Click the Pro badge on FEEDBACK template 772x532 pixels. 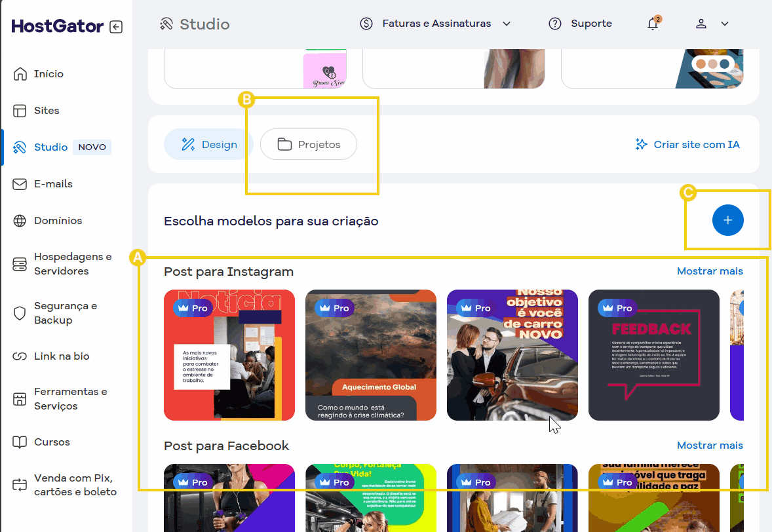click(617, 308)
